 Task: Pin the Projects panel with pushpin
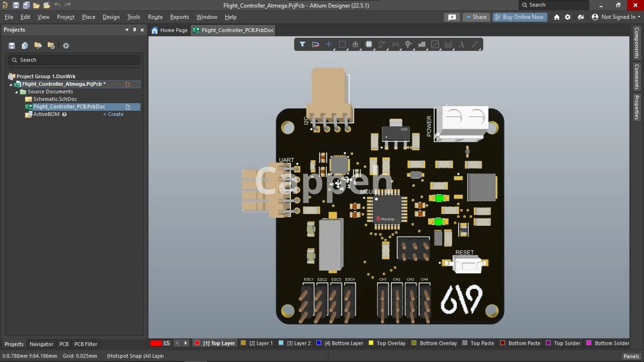pos(135,30)
